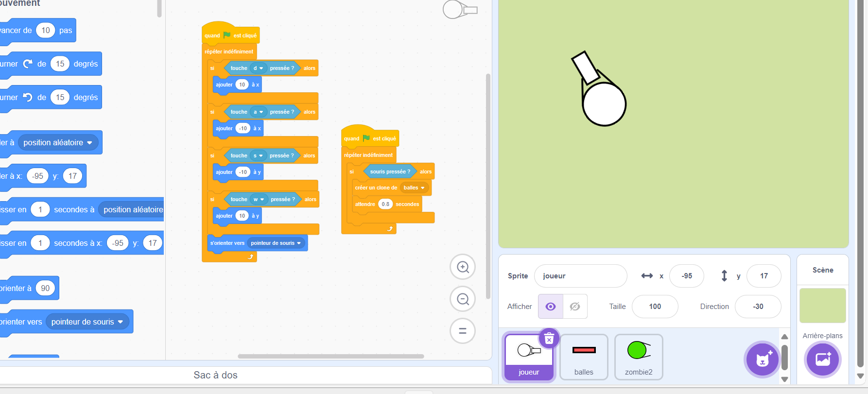Select the Scène backdrop thumbnail
Screen dimensions: 868x394
(x=823, y=306)
